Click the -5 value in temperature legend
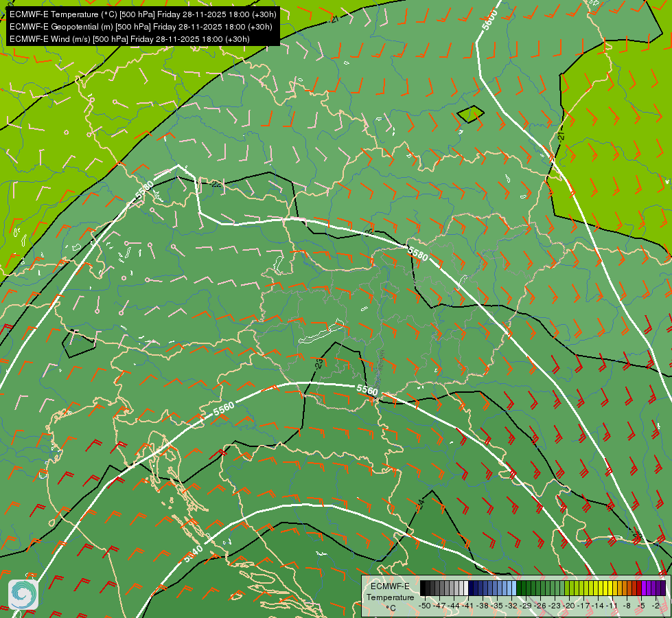The width and height of the screenshot is (672, 618). pos(640,606)
